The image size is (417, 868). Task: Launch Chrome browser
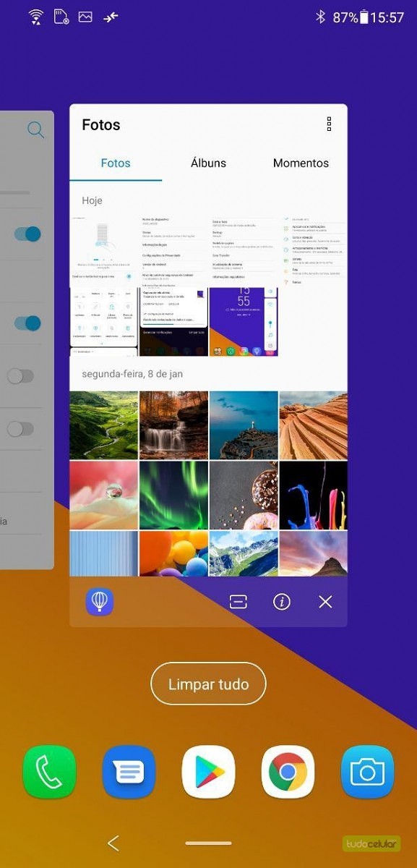(x=288, y=773)
